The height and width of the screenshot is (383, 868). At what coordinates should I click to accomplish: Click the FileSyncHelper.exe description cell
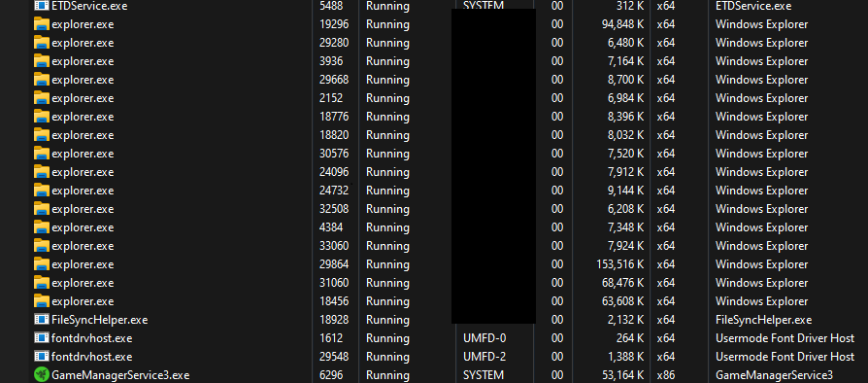(x=763, y=320)
